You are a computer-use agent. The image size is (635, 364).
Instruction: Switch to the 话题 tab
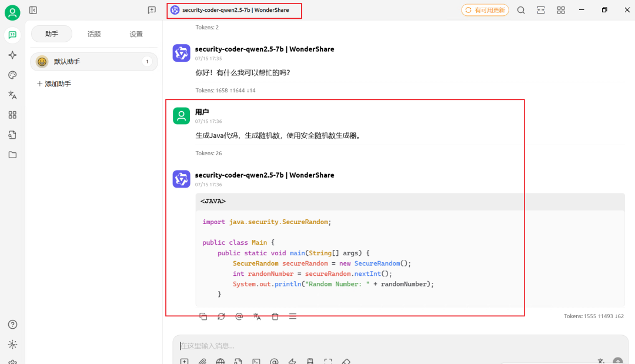[94, 34]
